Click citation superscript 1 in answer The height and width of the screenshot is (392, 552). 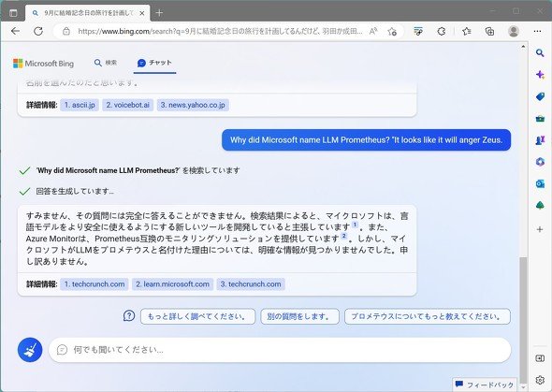[355, 225]
